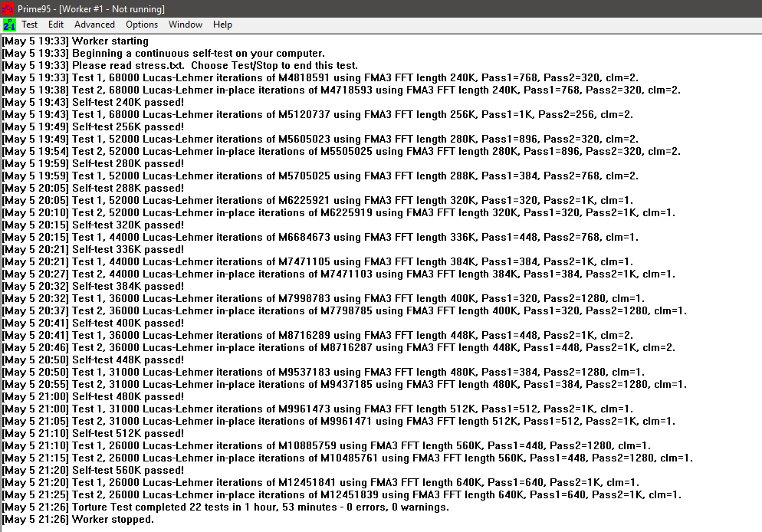The height and width of the screenshot is (532, 762).
Task: Click the Test 1 M6684673 log line
Action: (x=320, y=237)
